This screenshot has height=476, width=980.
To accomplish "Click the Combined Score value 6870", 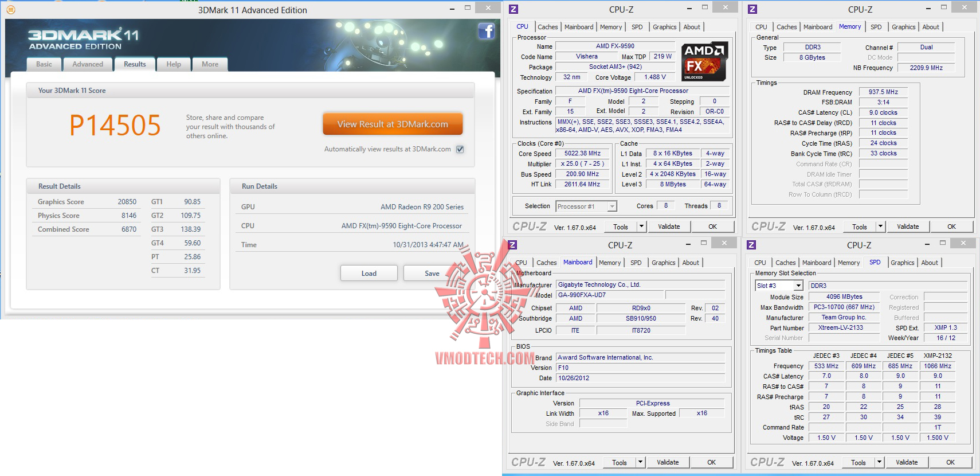I will tap(129, 229).
